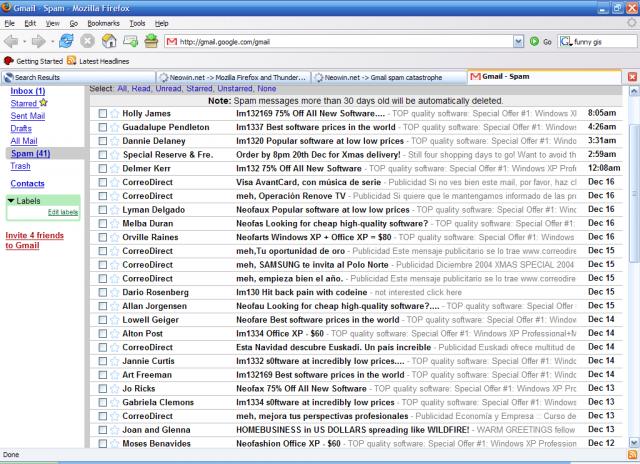Viewport: 640px width, 464px height.
Task: Click the mail envelope toolbar icon
Action: coord(130,41)
